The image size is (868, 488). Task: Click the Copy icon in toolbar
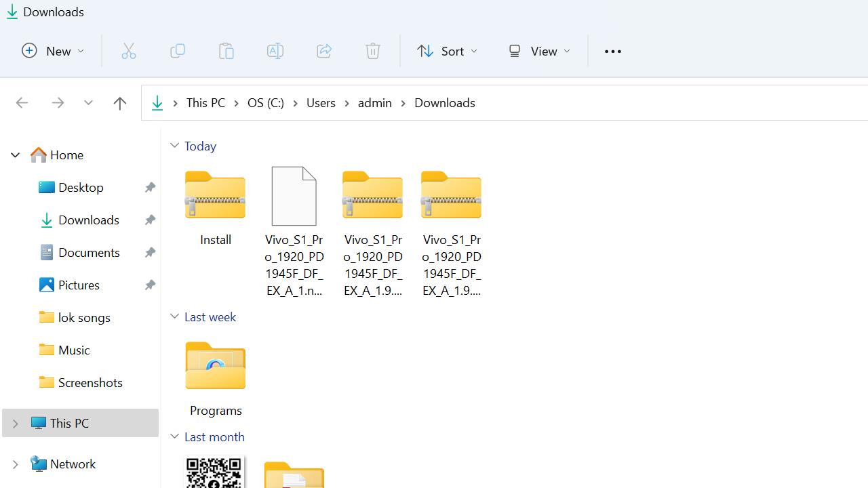point(178,52)
